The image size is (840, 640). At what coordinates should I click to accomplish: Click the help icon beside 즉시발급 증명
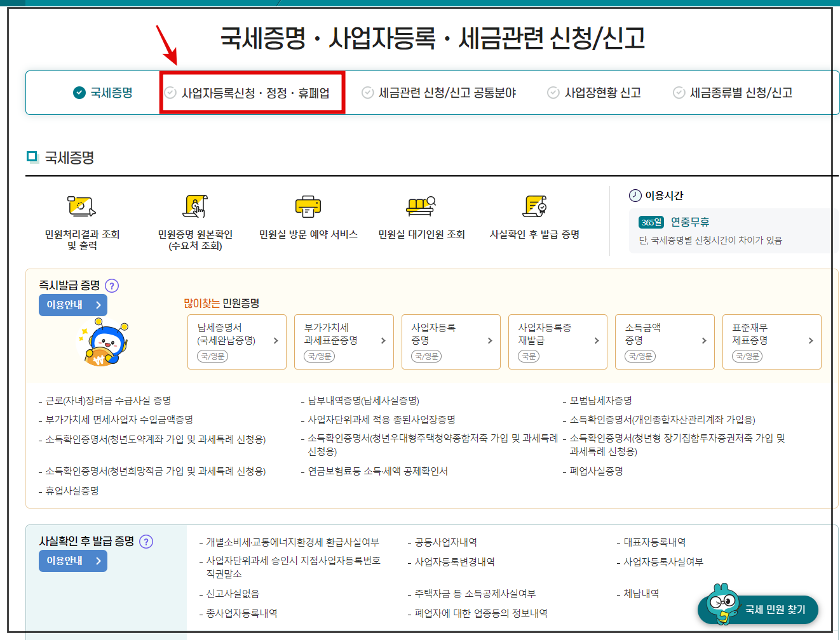112,286
